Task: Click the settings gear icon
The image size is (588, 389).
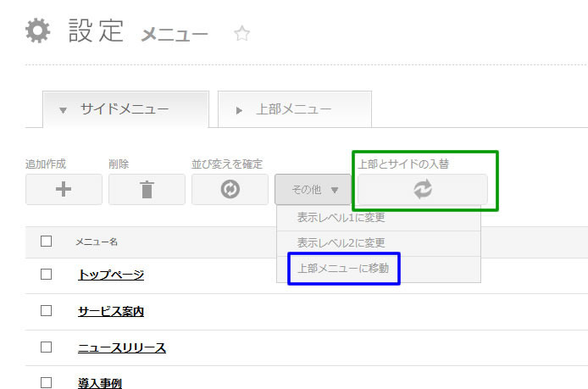Action: pos(37,32)
